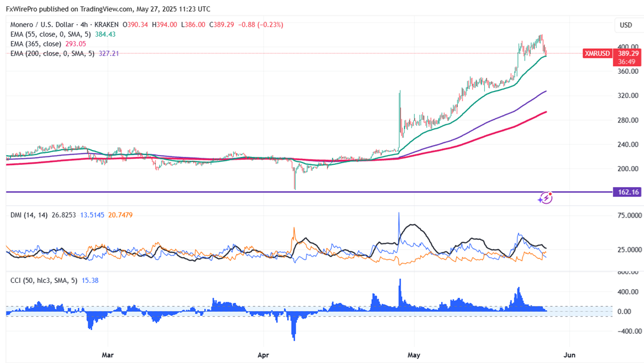Click the Apr label on time axis
This screenshot has width=644, height=363.
click(263, 355)
